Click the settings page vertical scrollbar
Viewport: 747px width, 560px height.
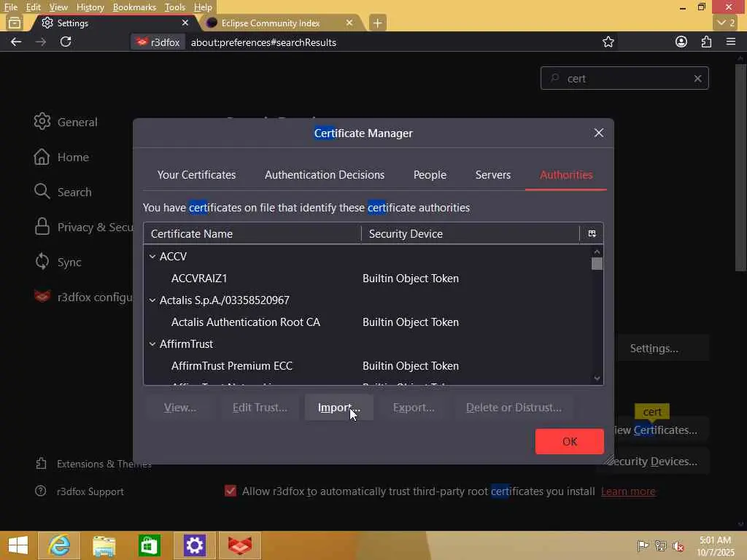741,167
